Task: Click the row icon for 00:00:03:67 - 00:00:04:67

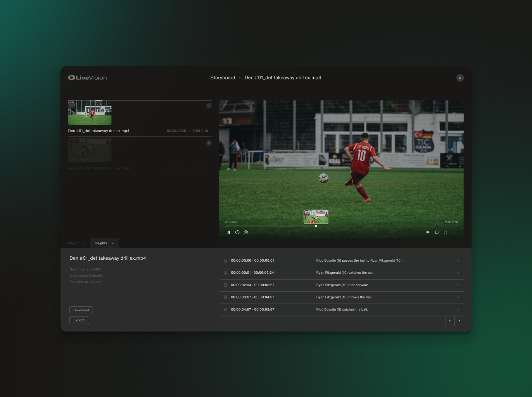Action: click(x=225, y=297)
